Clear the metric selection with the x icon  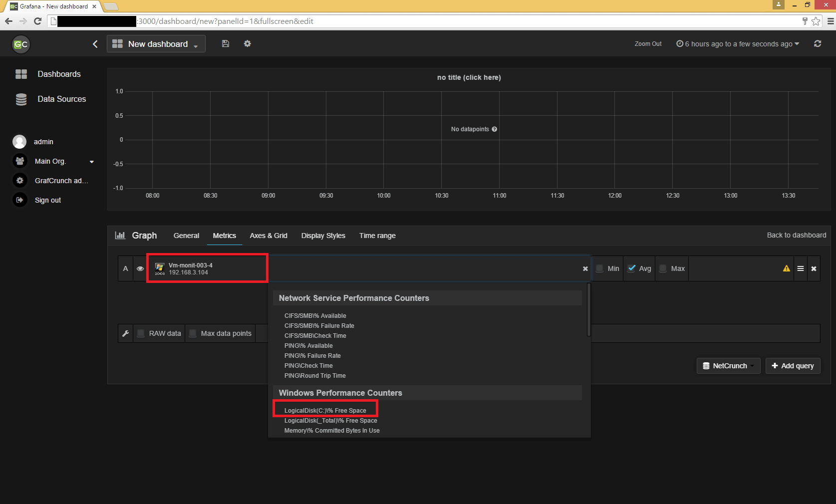tap(585, 269)
